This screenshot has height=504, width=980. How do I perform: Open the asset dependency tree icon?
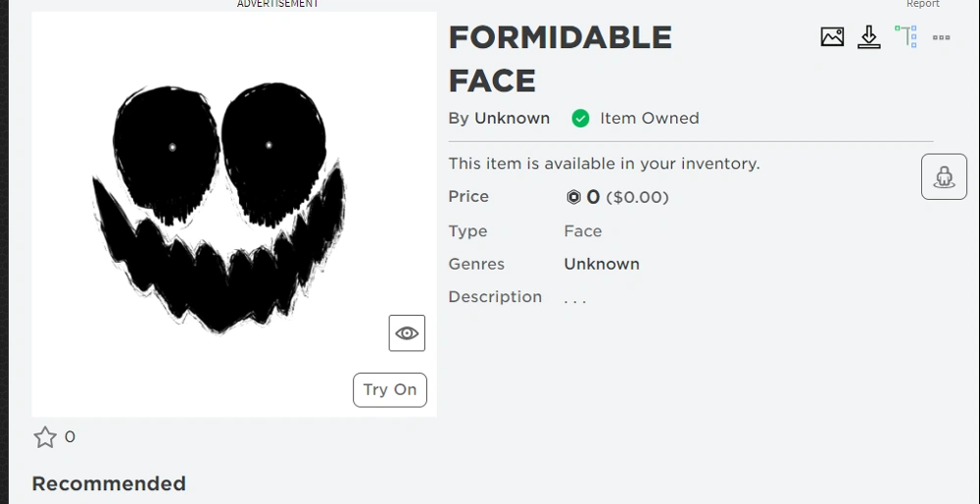(906, 37)
